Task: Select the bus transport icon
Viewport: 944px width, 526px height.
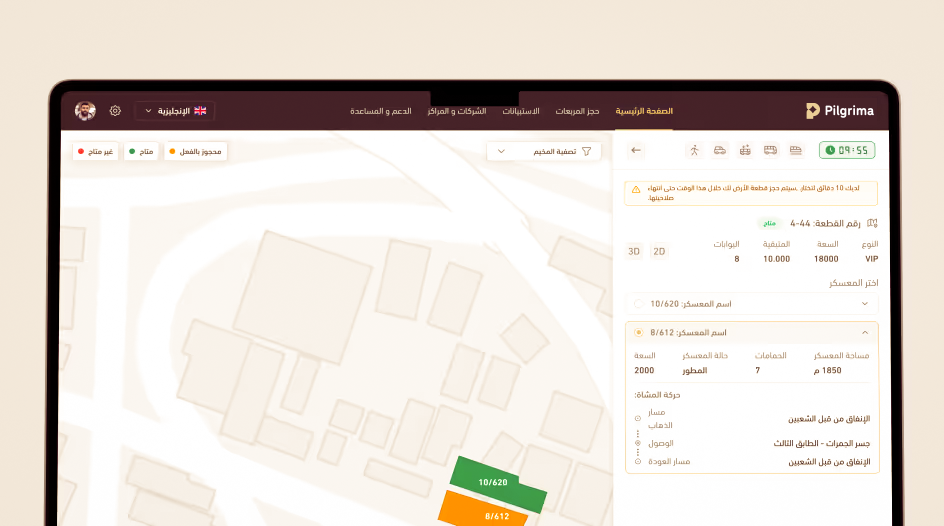Action: (770, 150)
